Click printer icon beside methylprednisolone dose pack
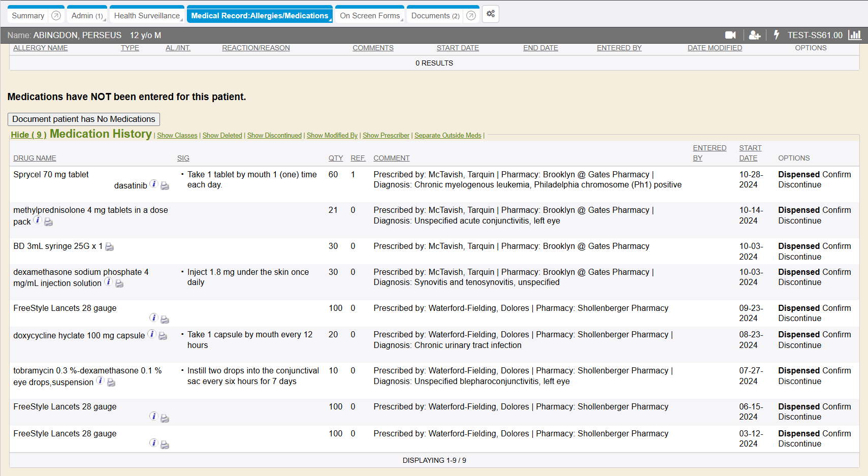The height and width of the screenshot is (476, 868). 48,222
